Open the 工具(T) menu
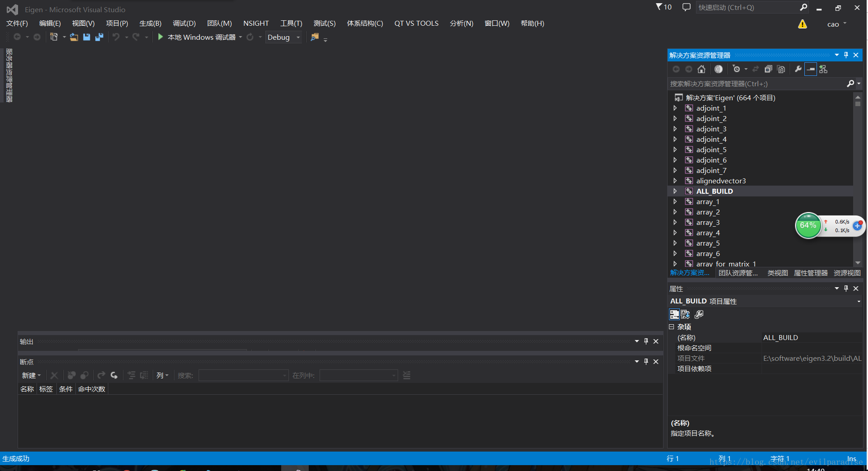868x471 pixels. 291,23
